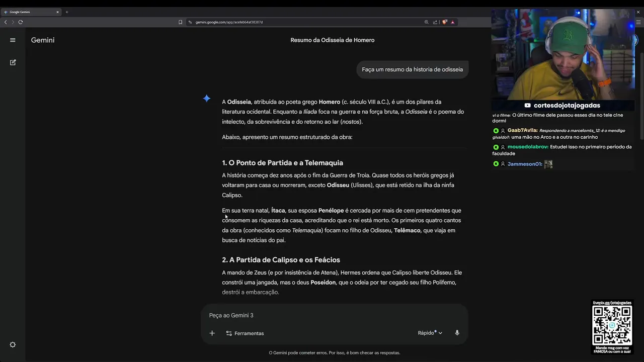
Task: Activate the microphone voice input
Action: coord(457,333)
